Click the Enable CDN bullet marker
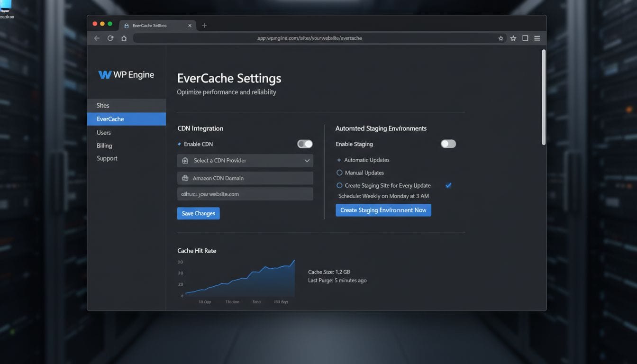637x364 pixels. (179, 144)
